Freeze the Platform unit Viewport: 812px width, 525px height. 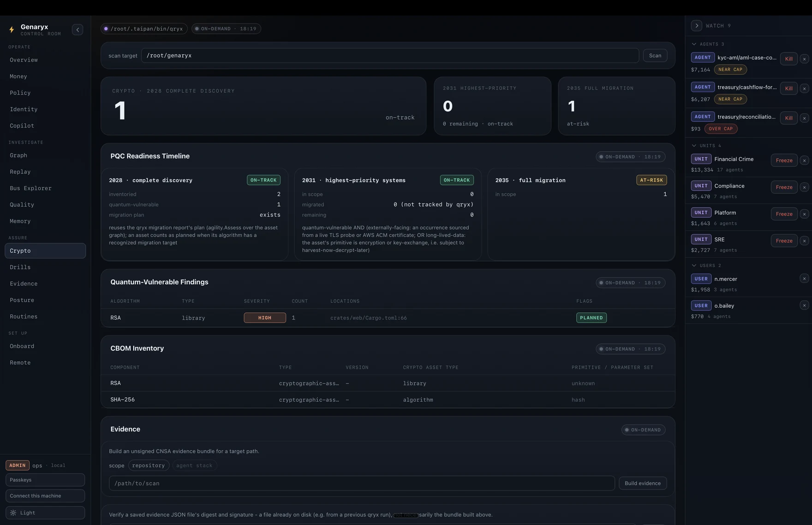coord(784,214)
